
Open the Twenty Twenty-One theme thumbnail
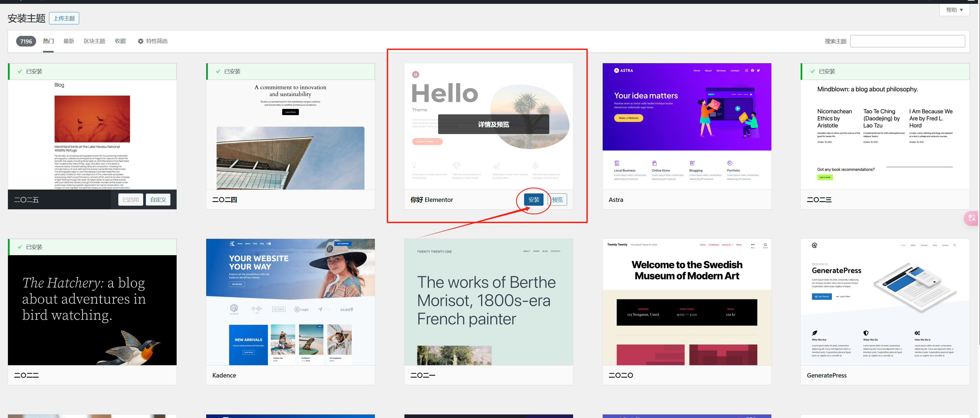click(488, 302)
